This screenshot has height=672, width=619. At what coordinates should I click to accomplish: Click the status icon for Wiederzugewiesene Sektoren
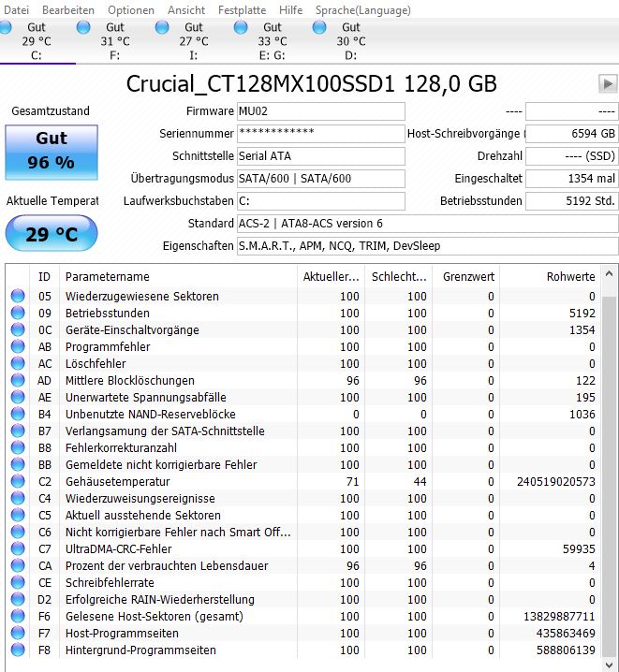(x=18, y=296)
